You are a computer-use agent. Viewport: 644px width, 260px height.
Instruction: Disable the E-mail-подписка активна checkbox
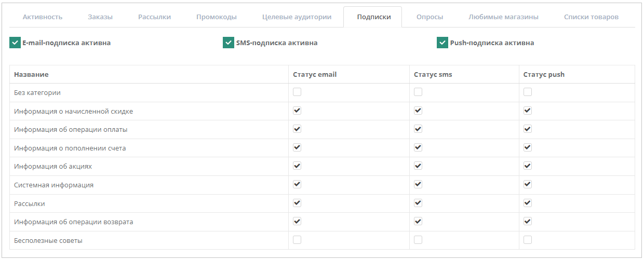pyautogui.click(x=15, y=43)
